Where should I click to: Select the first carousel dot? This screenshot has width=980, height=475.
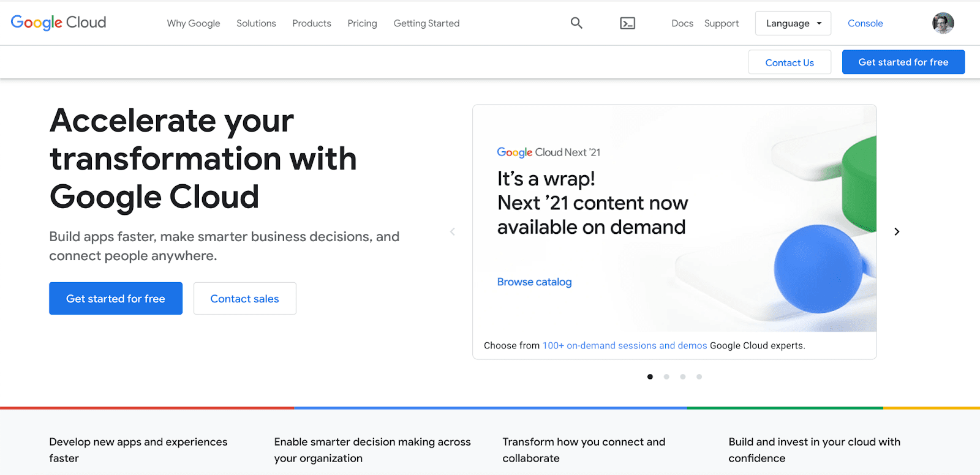pos(650,376)
